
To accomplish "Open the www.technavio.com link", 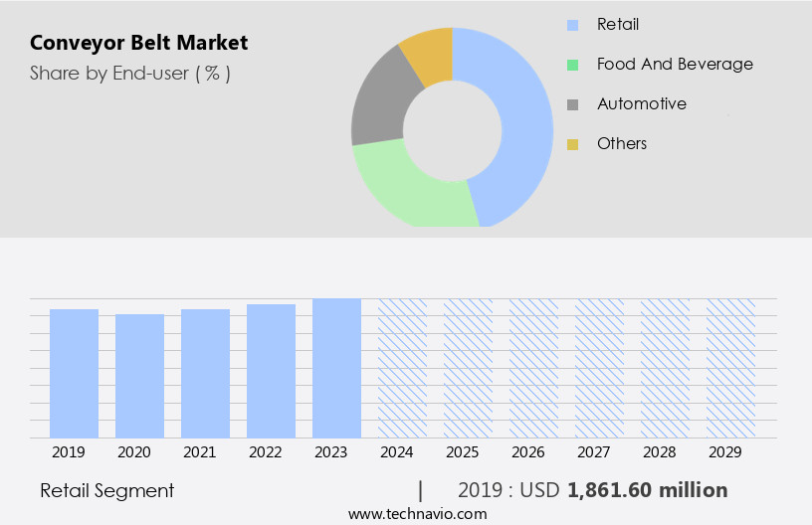I will coord(418,513).
